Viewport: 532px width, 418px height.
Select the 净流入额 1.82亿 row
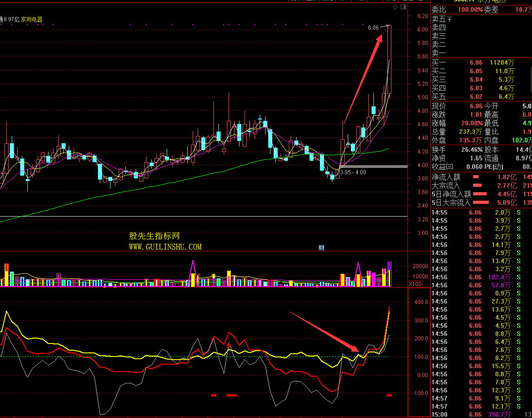(481, 177)
